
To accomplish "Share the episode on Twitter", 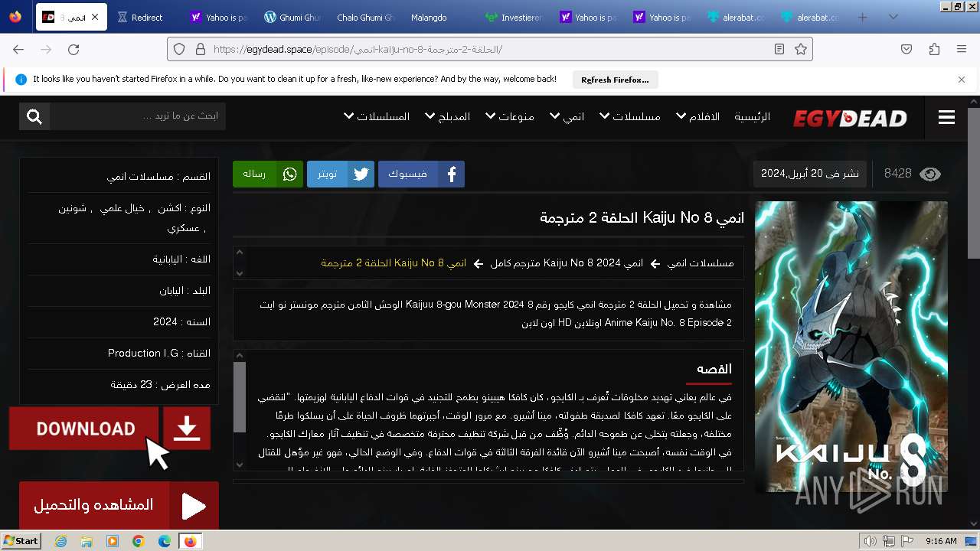I will coord(340,174).
